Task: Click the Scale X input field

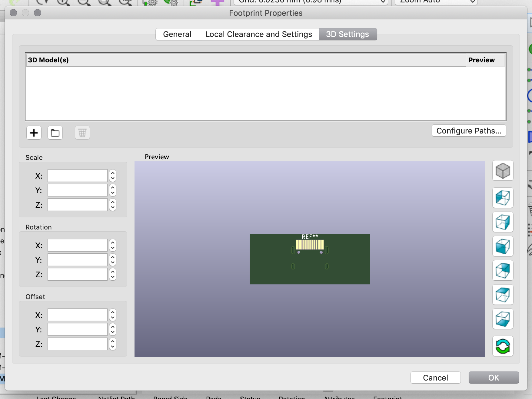Action: click(78, 176)
